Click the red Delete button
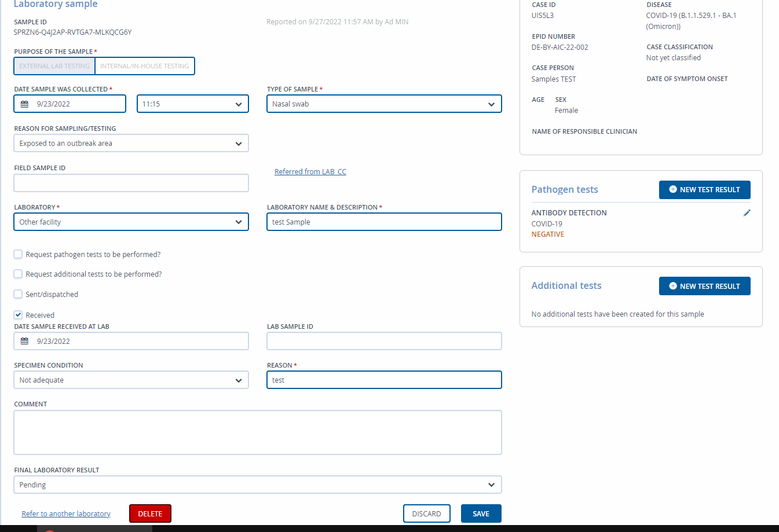779x532 pixels. tap(150, 513)
